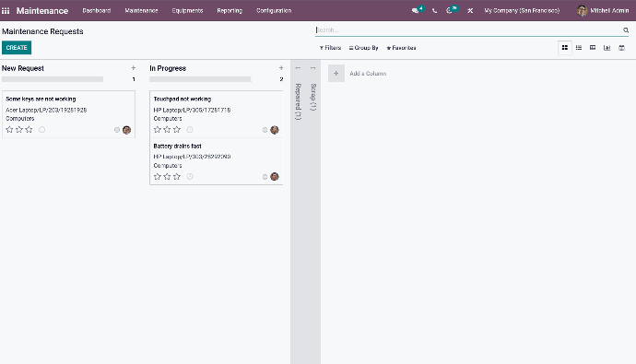This screenshot has height=364, width=636.
Task: Open activity clock on Touchpad card
Action: (190, 130)
